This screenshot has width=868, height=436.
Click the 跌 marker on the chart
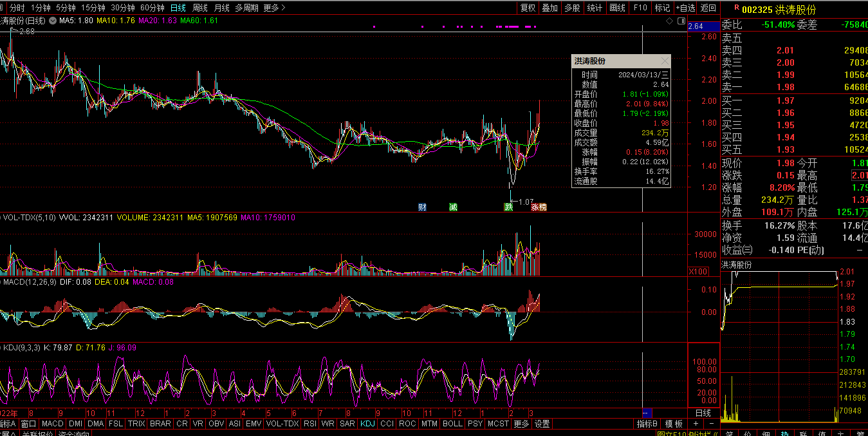(509, 207)
